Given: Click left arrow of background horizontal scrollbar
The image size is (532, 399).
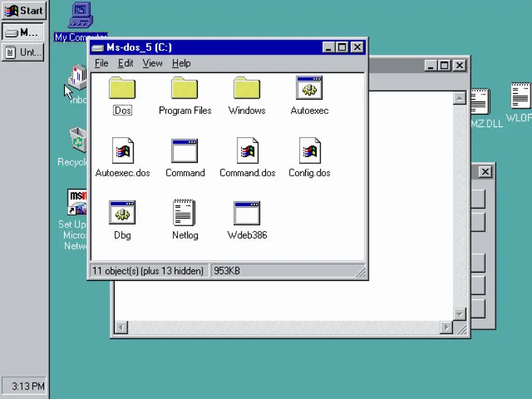Looking at the screenshot, I should pyautogui.click(x=121, y=327).
